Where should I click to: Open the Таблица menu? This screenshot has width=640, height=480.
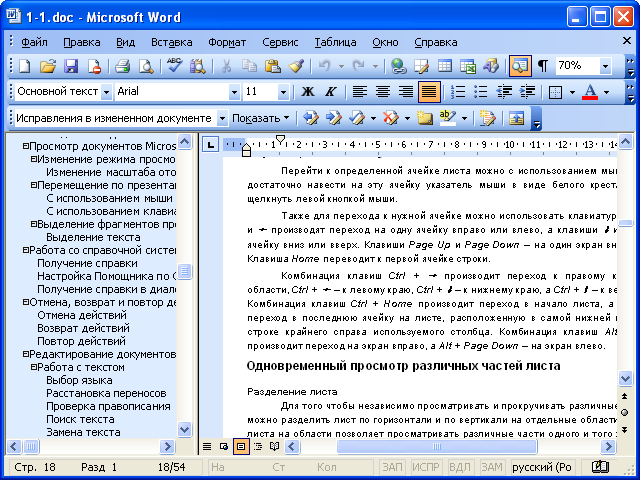(335, 42)
